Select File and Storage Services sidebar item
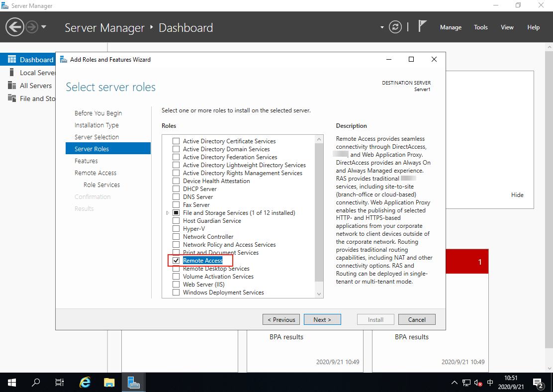 28,99
